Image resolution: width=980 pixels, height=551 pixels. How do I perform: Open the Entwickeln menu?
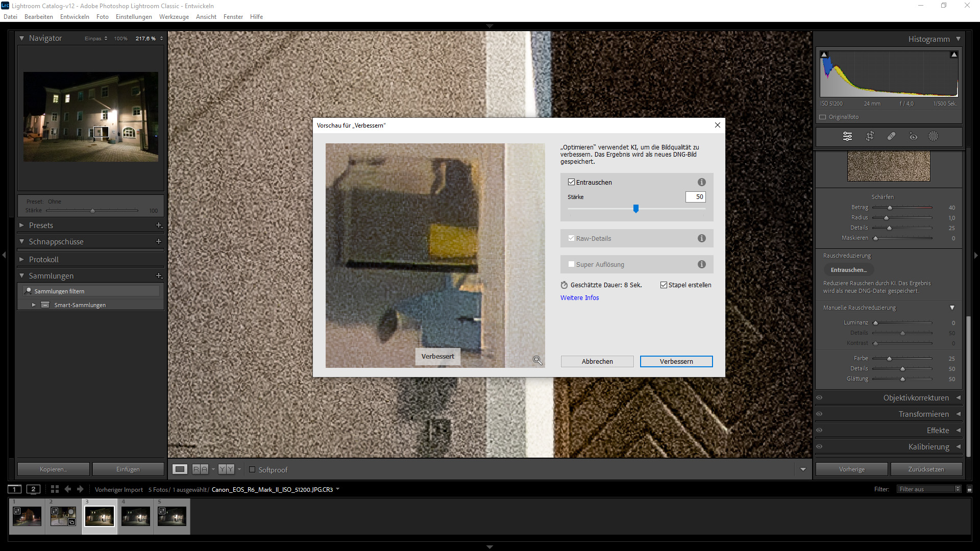(75, 17)
